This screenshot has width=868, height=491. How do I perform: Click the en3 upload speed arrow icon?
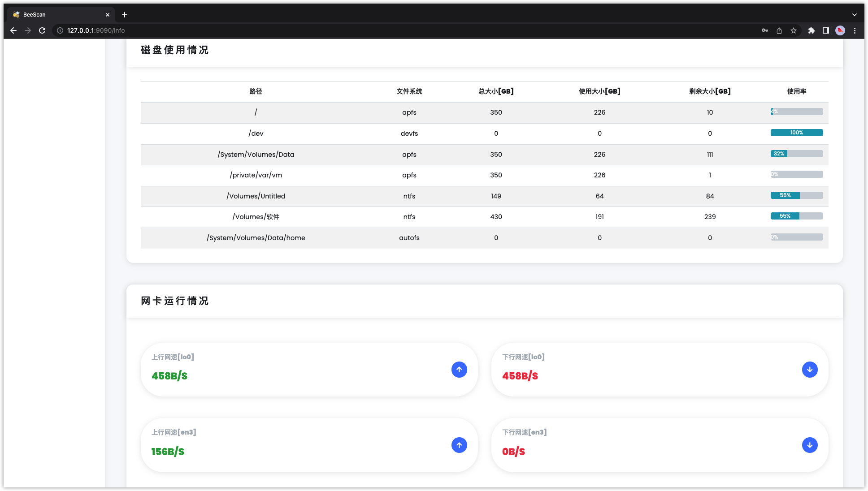(x=459, y=445)
